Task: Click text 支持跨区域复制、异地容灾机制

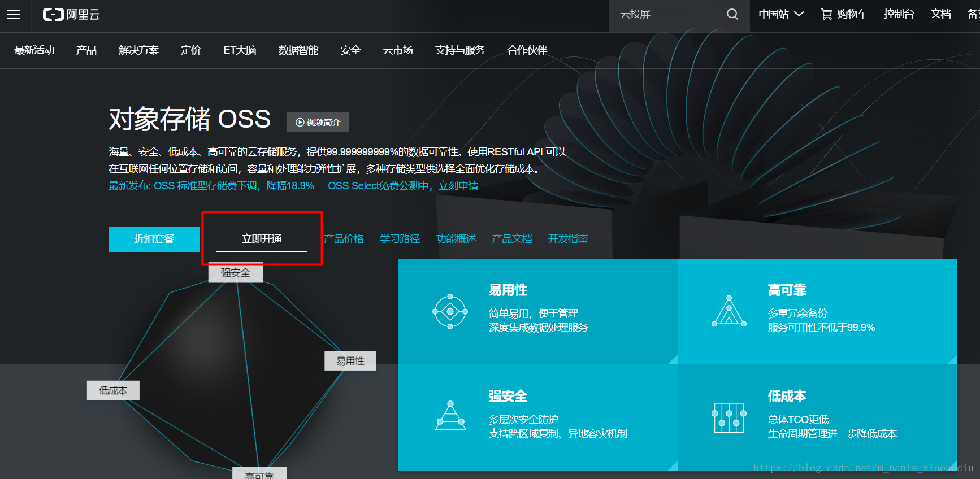Action: [x=558, y=434]
